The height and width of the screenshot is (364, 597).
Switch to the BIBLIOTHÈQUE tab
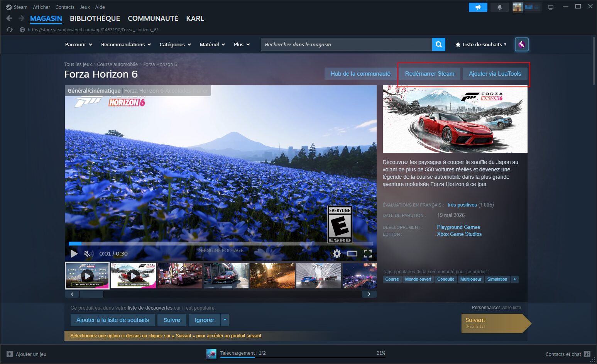(x=95, y=19)
